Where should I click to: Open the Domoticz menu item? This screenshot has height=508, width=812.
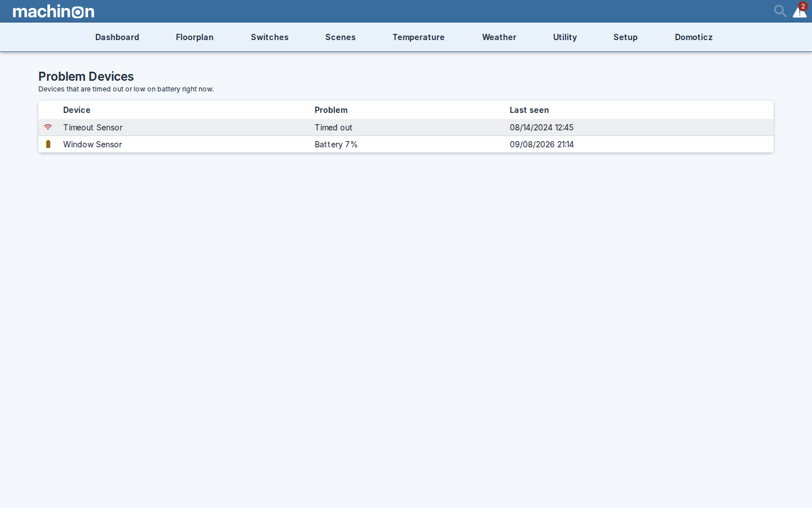tap(694, 37)
